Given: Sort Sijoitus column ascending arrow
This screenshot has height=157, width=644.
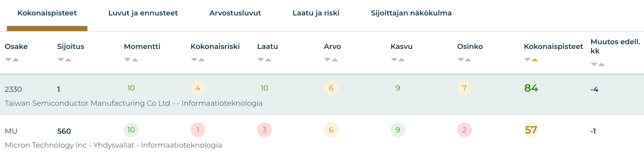Looking at the screenshot, I should (x=68, y=60).
